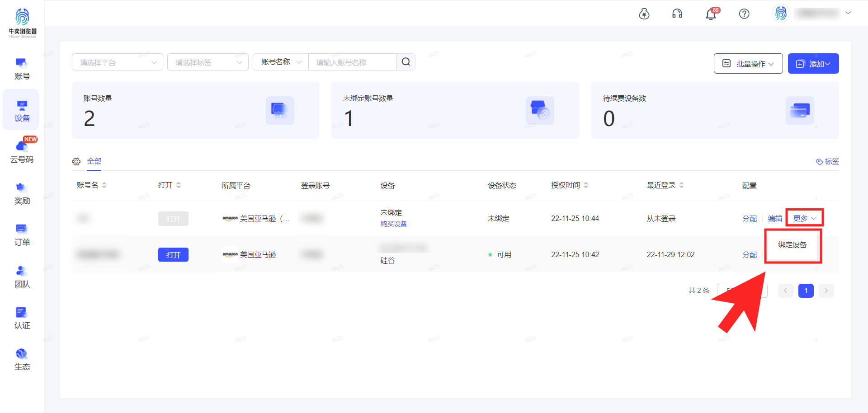Sort table by 授权时间 column
This screenshot has width=868, height=413.
[x=570, y=185]
